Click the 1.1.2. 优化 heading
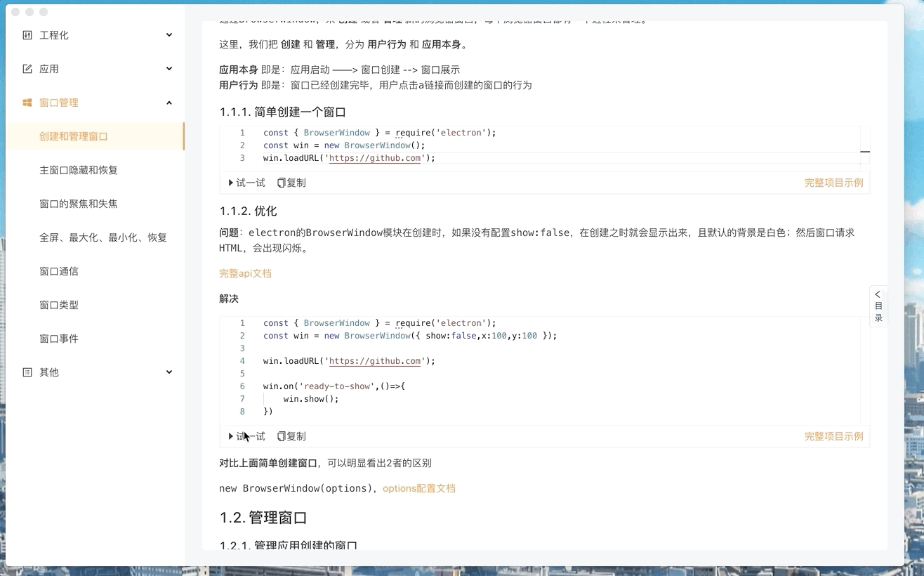This screenshot has height=576, width=924. [248, 211]
